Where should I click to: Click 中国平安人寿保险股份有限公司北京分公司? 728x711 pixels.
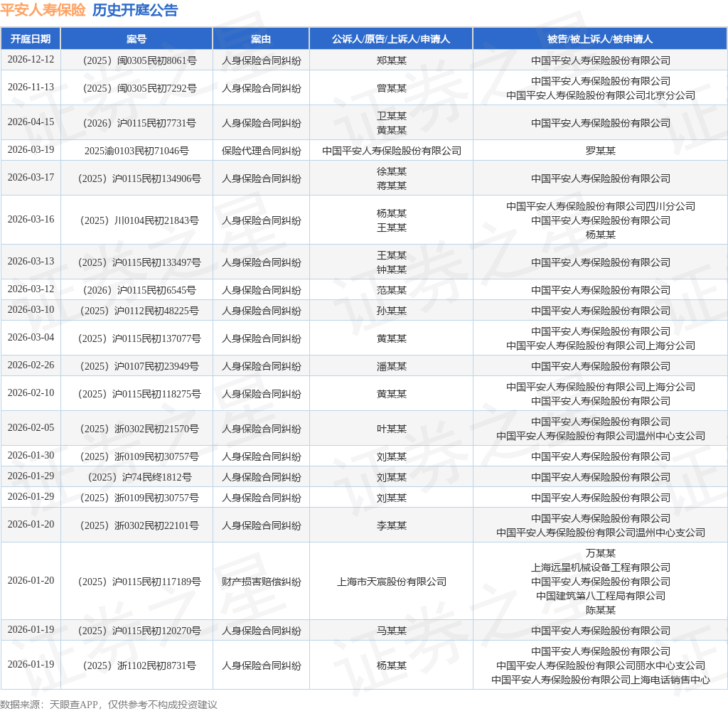(x=600, y=96)
